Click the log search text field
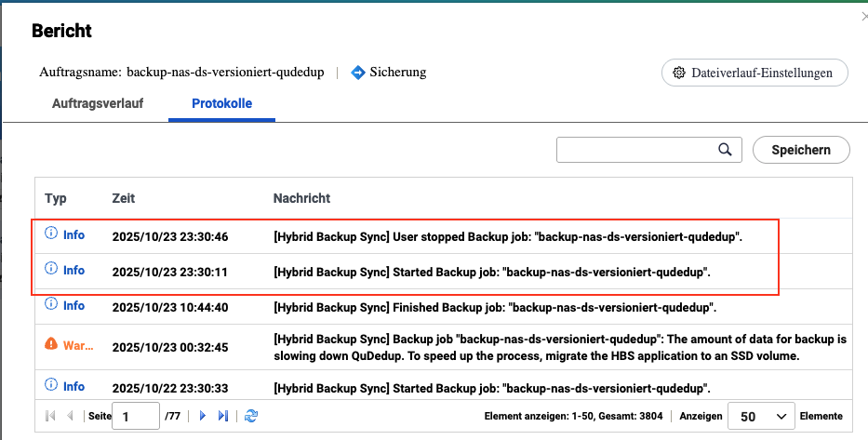The width and height of the screenshot is (868, 440). [635, 149]
